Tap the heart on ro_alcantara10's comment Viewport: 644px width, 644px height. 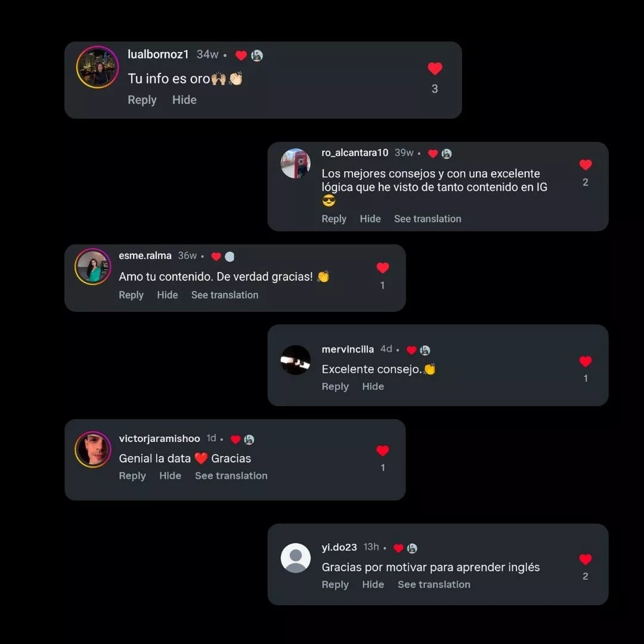[x=586, y=165]
